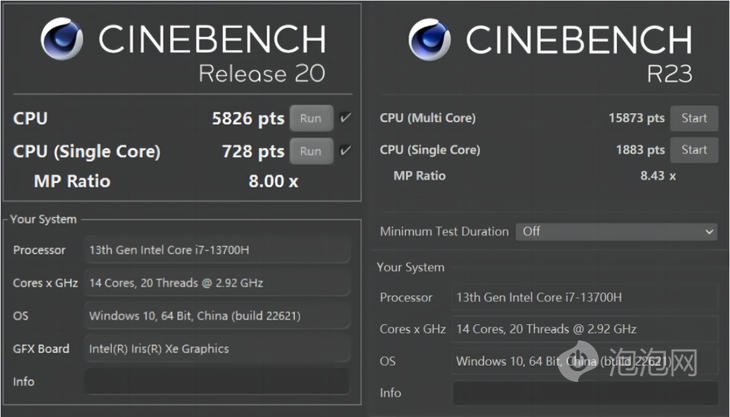Click the Cinebench R23 sphere logo
Image resolution: width=730 pixels, height=417 pixels.
pos(429,40)
